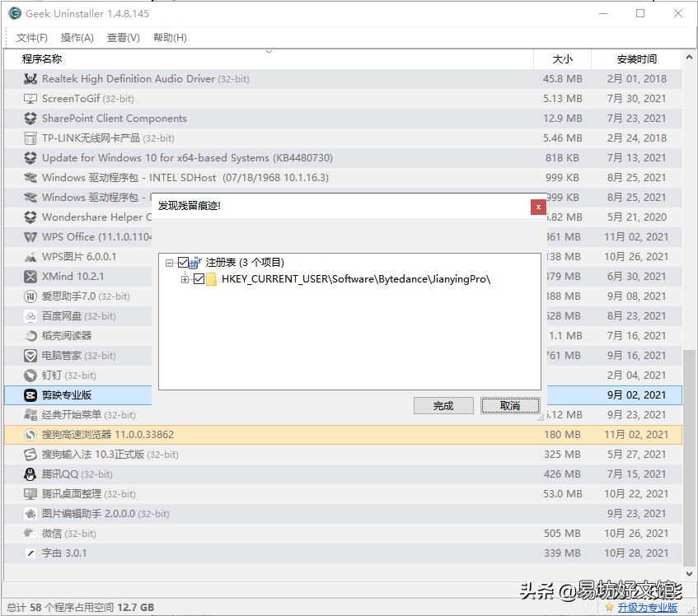Click the 搜狗输入法 icon
This screenshot has width=698, height=616.
click(x=30, y=455)
